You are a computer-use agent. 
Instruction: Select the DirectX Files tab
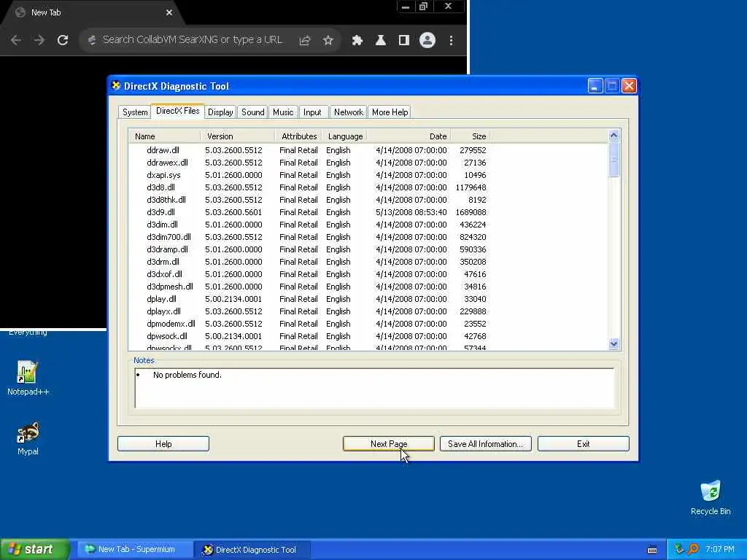point(178,111)
